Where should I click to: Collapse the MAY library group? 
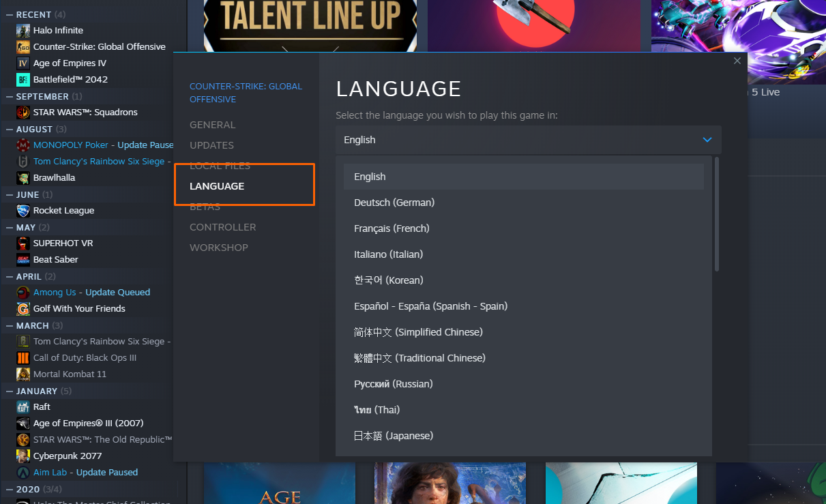(x=10, y=228)
